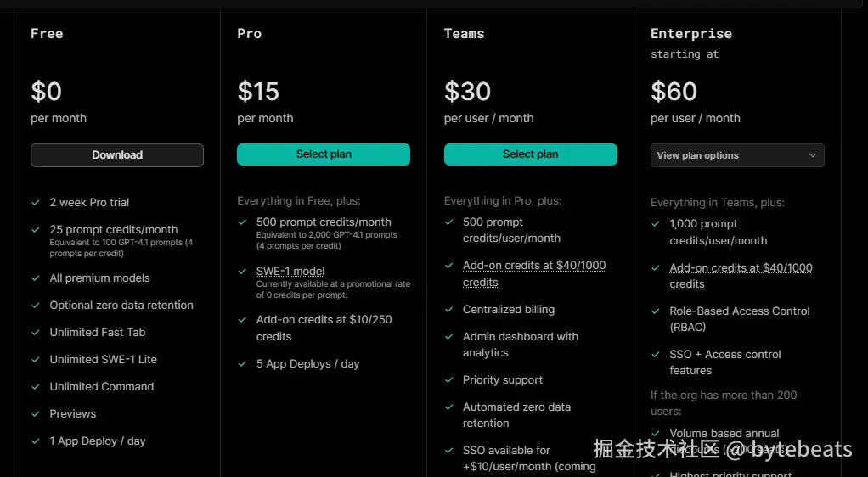The image size is (868, 477).
Task: Click checkmark beside Role-Based Access Control
Action: click(x=656, y=311)
